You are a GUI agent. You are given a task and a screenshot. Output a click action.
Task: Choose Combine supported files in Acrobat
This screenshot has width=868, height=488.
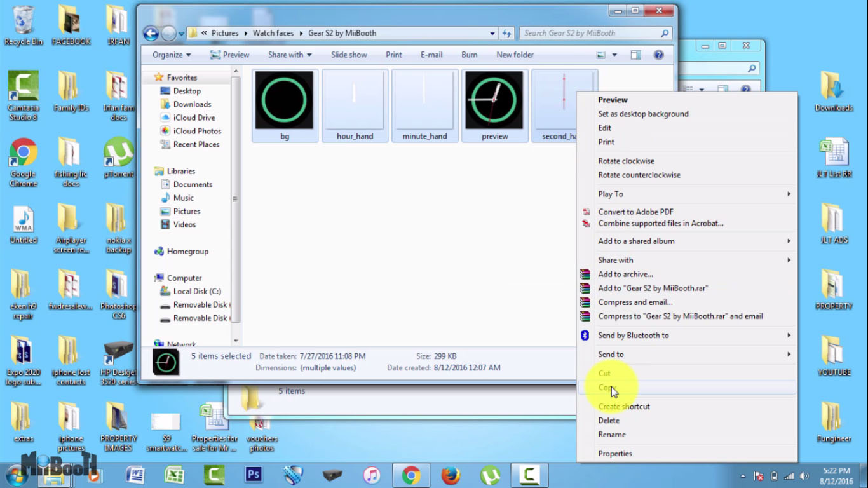660,223
